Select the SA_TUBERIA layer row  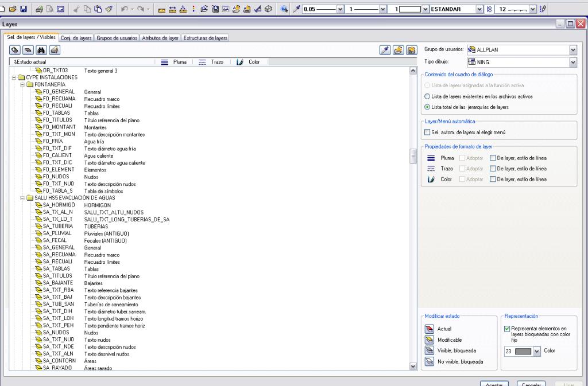tap(72, 227)
